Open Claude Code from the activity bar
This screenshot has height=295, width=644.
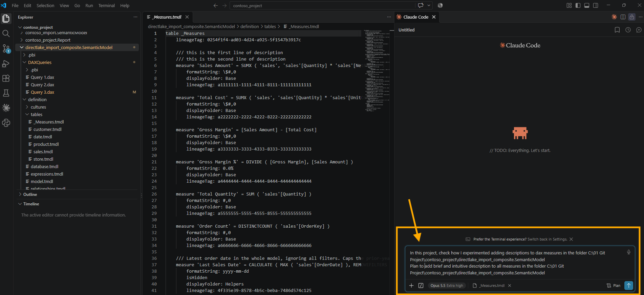6,108
